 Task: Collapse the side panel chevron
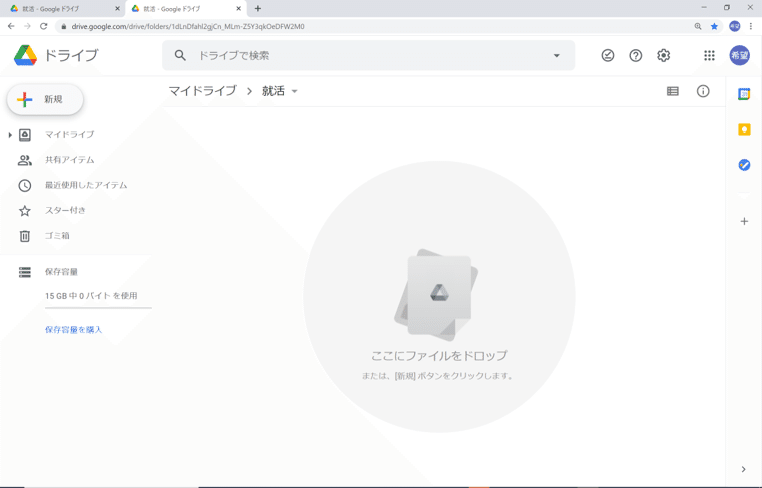pos(744,469)
